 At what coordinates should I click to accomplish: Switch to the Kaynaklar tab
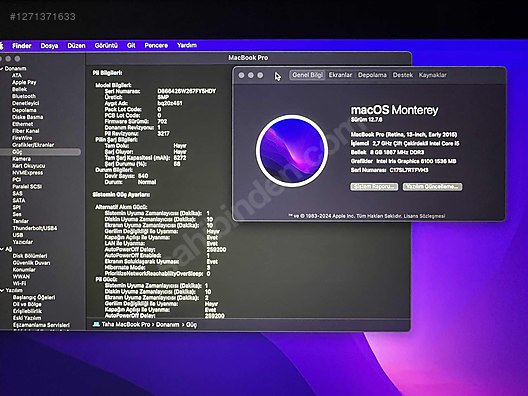[x=433, y=75]
